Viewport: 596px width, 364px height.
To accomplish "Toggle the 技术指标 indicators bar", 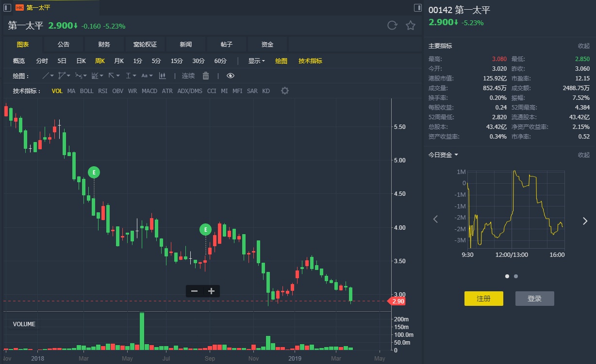I will click(310, 61).
